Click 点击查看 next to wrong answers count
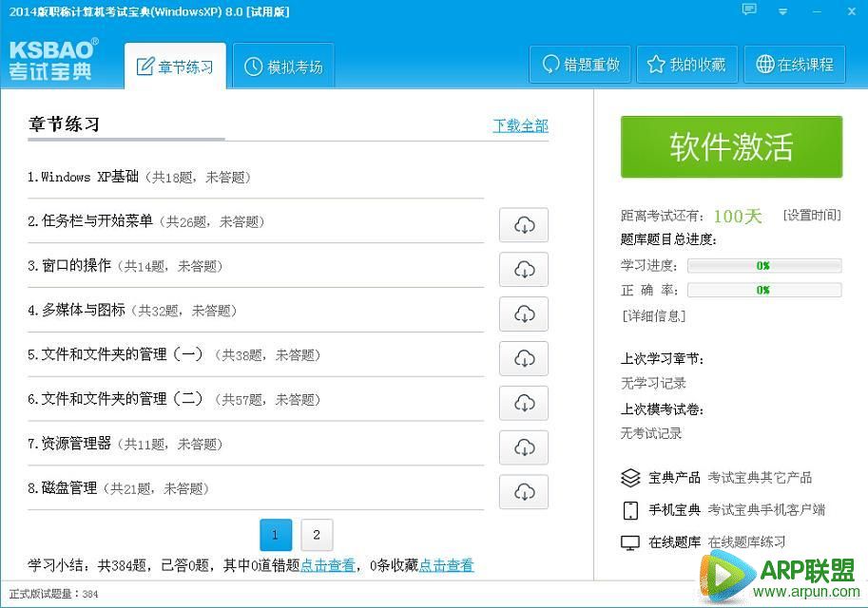The height and width of the screenshot is (608, 868). (x=328, y=564)
